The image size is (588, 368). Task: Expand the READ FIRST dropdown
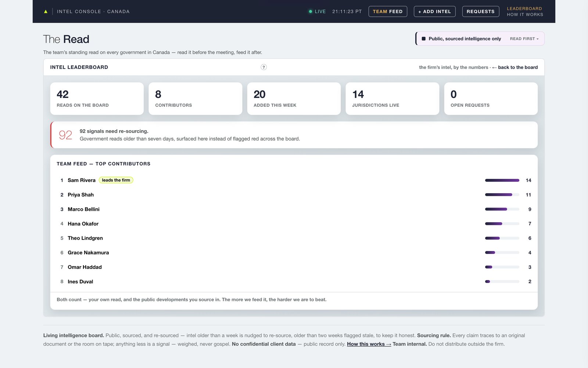(524, 39)
